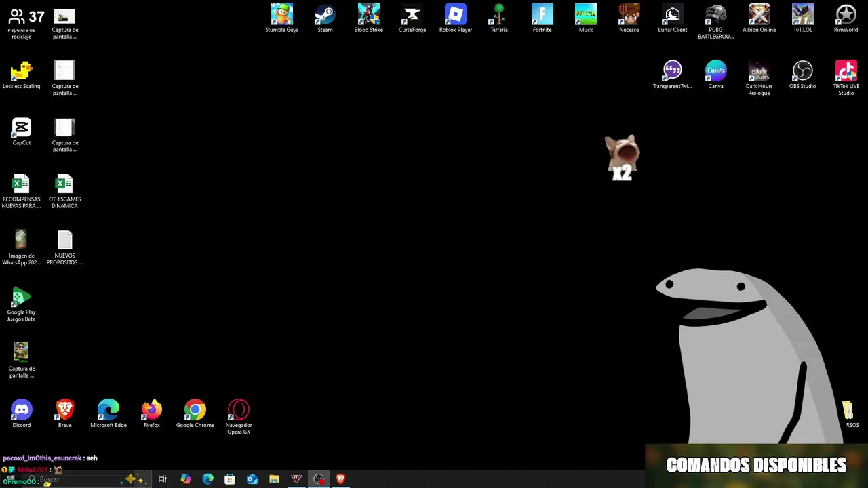Viewport: 868px width, 488px height.
Task: Click the Terraria desktop icon
Action: click(x=498, y=18)
